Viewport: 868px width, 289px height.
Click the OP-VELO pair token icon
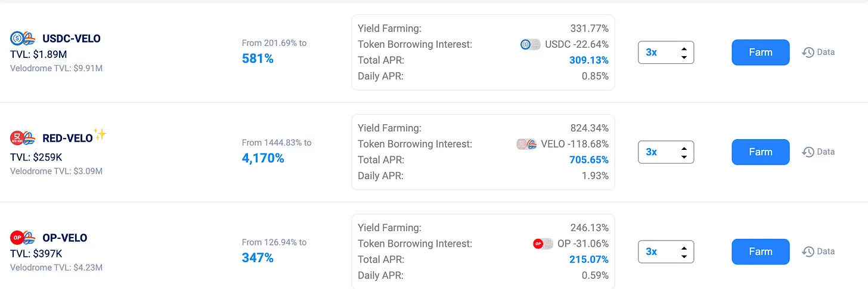(x=24, y=238)
